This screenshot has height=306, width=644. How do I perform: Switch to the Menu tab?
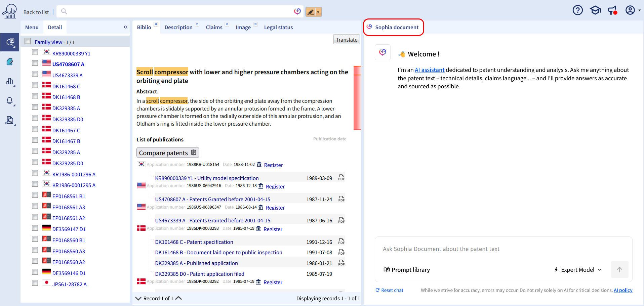tap(32, 28)
